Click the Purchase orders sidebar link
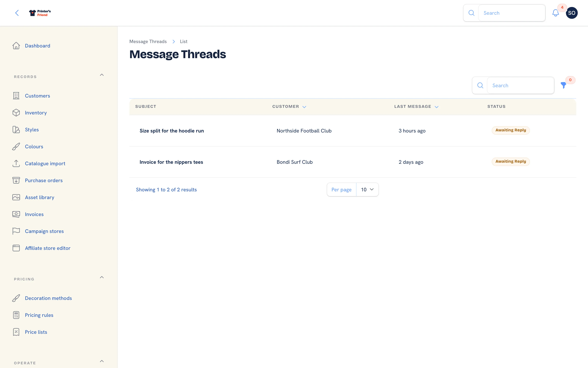 point(44,180)
